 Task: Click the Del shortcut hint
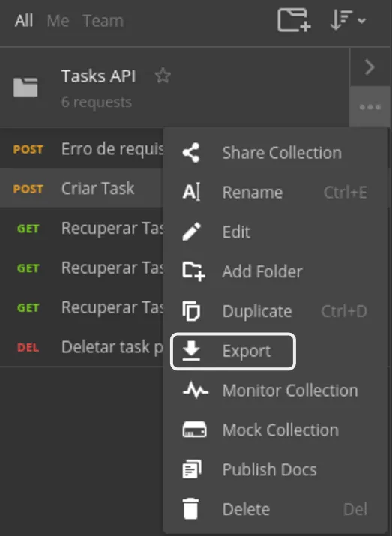(355, 509)
